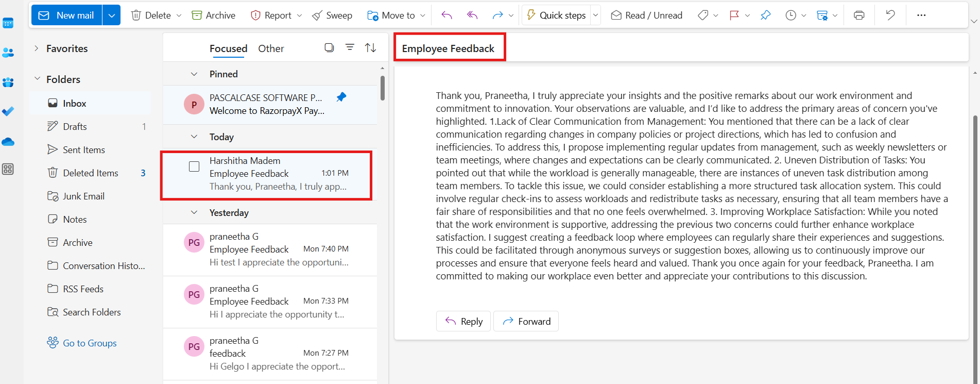Pin the message using toolbar pin icon
The width and height of the screenshot is (980, 384).
(x=765, y=15)
